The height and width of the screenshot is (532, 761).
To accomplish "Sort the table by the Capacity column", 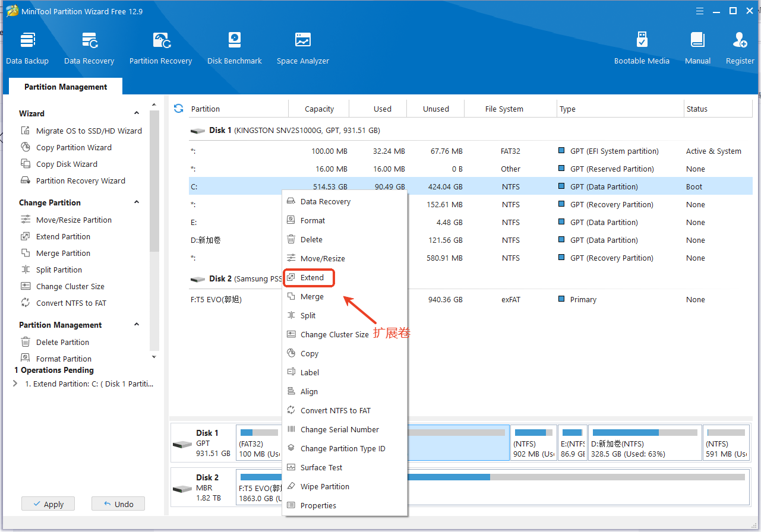I will click(319, 109).
